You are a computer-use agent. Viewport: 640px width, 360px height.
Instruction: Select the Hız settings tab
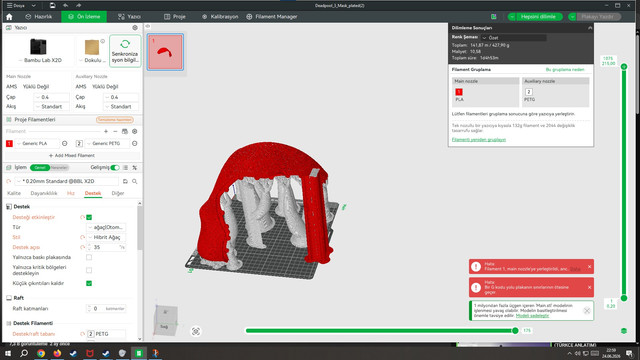(71, 193)
